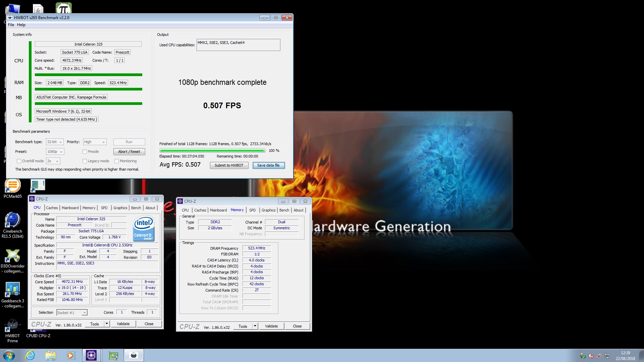
Task: Open Graphics tab in Memory CPU-Z window
Action: pyautogui.click(x=268, y=210)
